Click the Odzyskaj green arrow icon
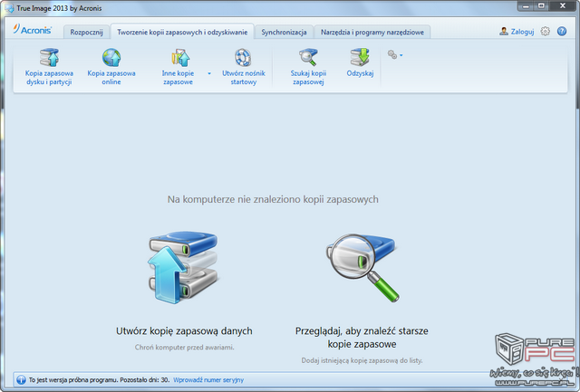Screen dimensions: 580x392 [x=360, y=57]
